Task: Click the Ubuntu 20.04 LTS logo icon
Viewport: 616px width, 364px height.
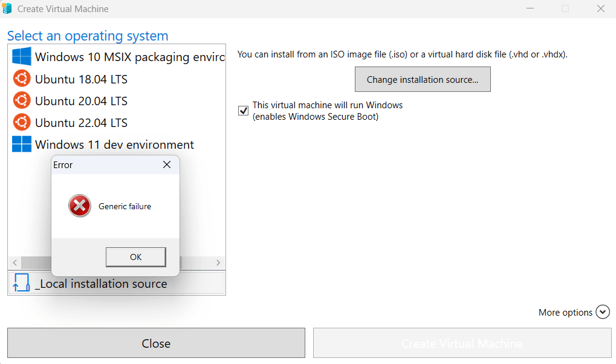Action: click(22, 101)
